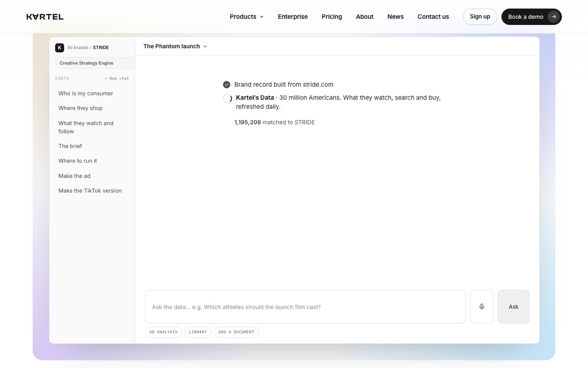
Task: Click the loading spinner beside Kartel's Data
Action: click(227, 99)
